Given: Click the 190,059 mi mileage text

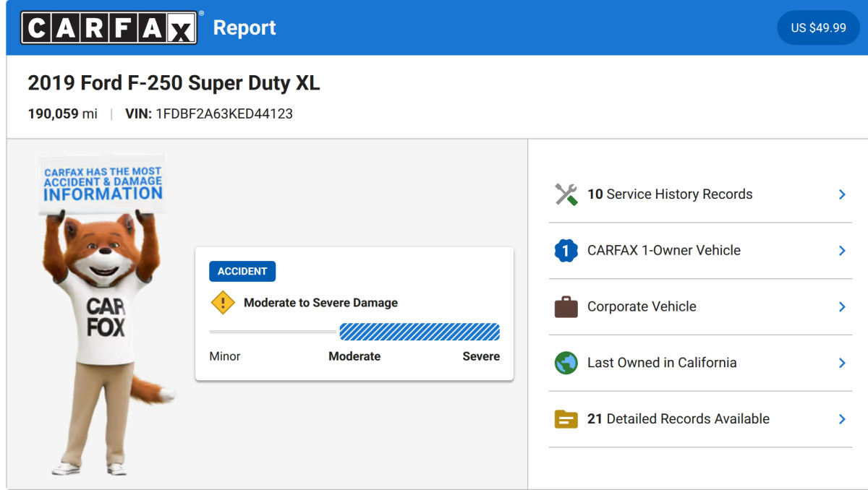Looking at the screenshot, I should [x=62, y=113].
